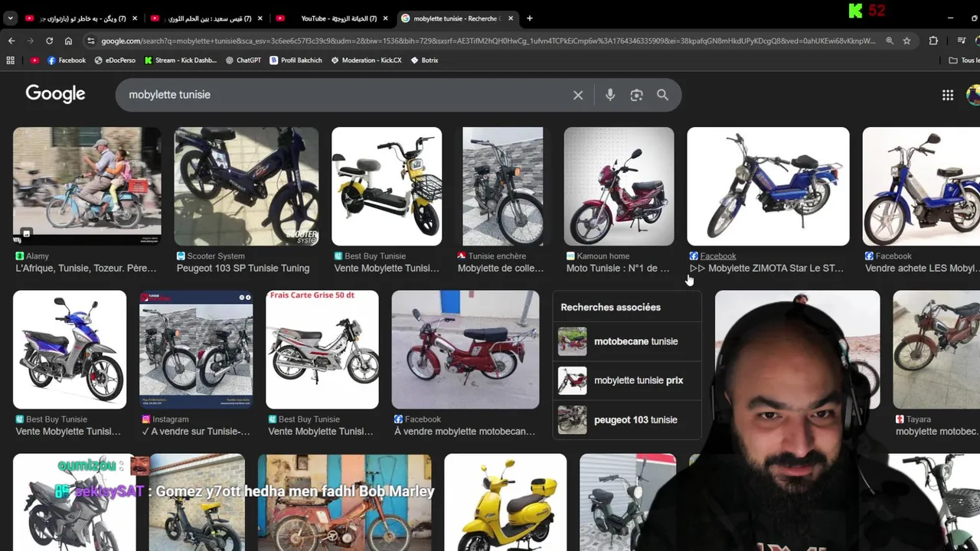Open the blue-white scooter Best Buy image
This screenshot has width=980, height=551.
point(70,349)
